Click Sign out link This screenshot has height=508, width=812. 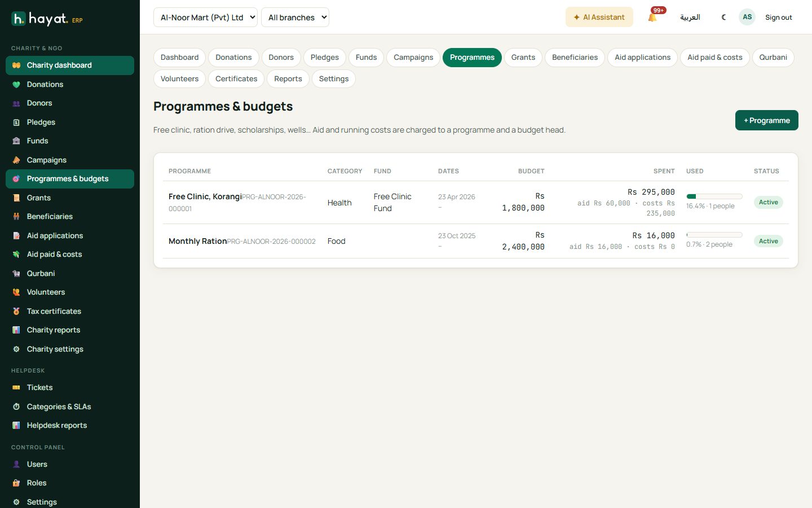(779, 17)
